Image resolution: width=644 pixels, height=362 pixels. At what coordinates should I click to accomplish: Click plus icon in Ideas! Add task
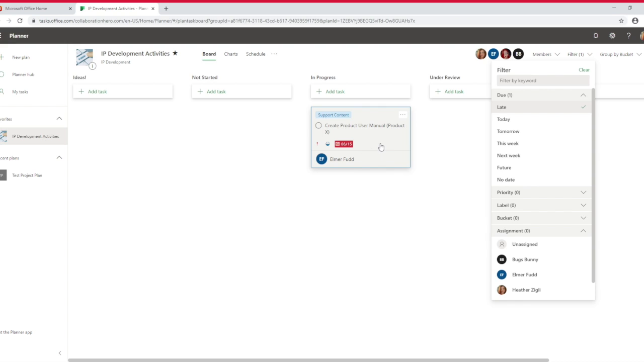81,92
